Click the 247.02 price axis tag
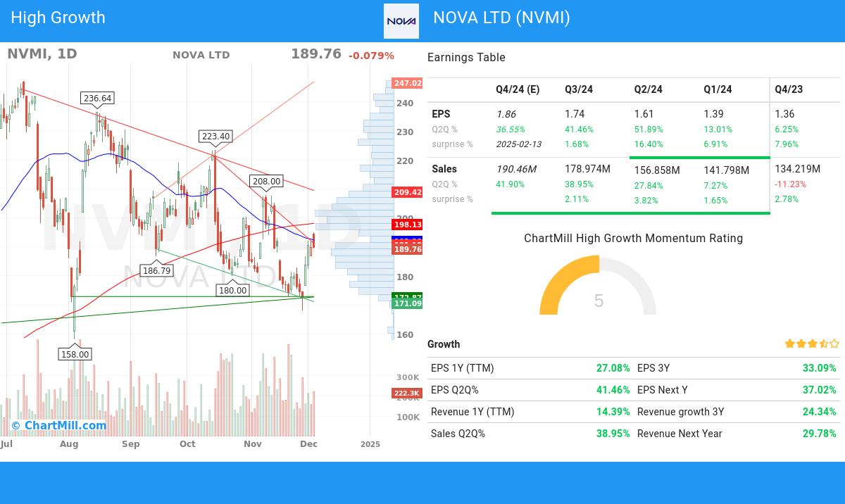Viewport: 845px width, 504px height. [407, 83]
